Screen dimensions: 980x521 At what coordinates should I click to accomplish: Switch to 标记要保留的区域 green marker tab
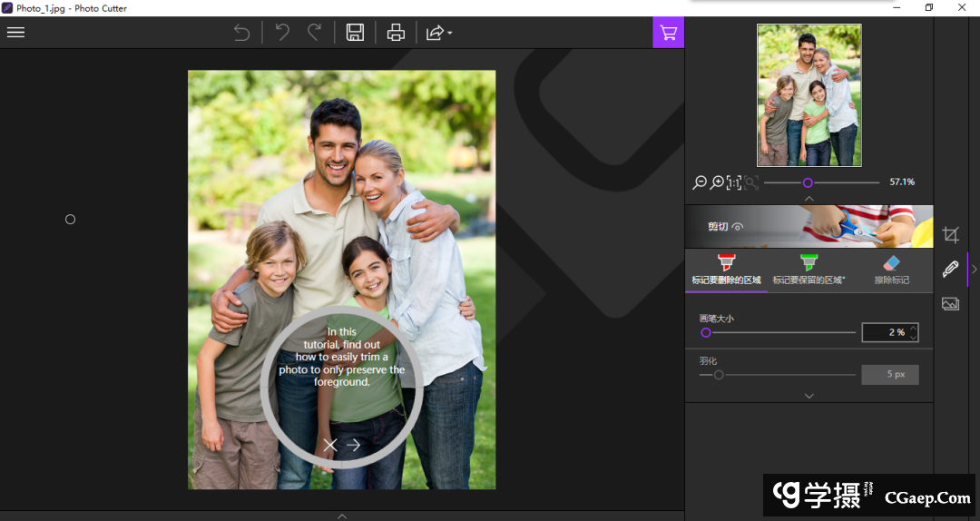coord(808,270)
